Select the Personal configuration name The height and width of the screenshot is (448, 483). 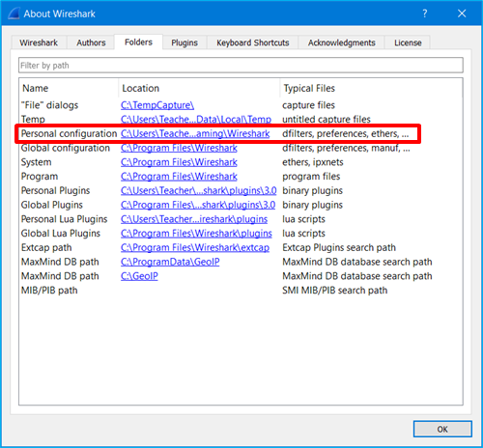pyautogui.click(x=69, y=133)
